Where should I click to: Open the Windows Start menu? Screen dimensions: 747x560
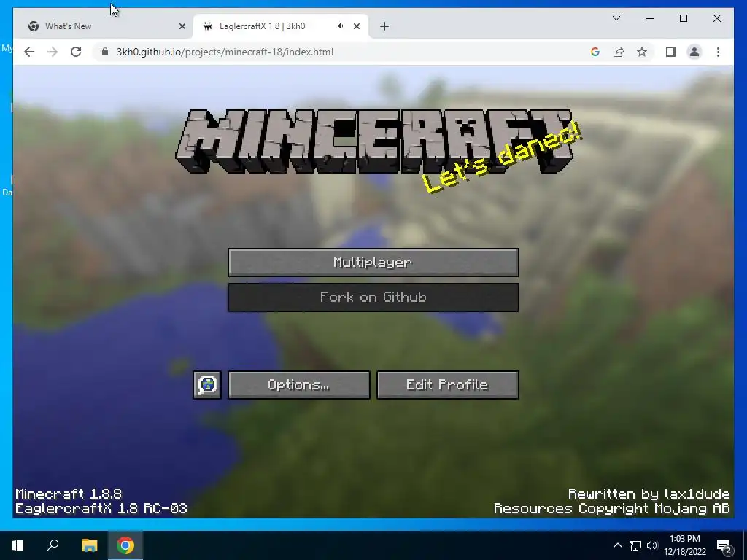[18, 545]
